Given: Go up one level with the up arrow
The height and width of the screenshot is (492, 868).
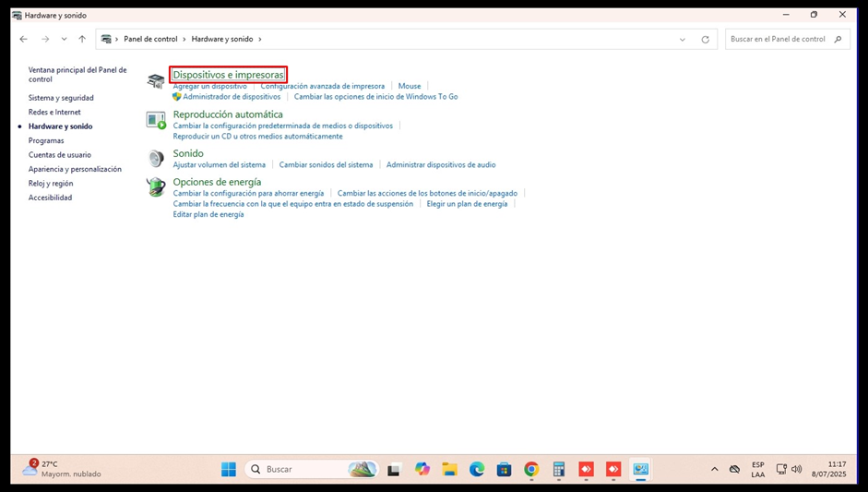Looking at the screenshot, I should tap(82, 40).
